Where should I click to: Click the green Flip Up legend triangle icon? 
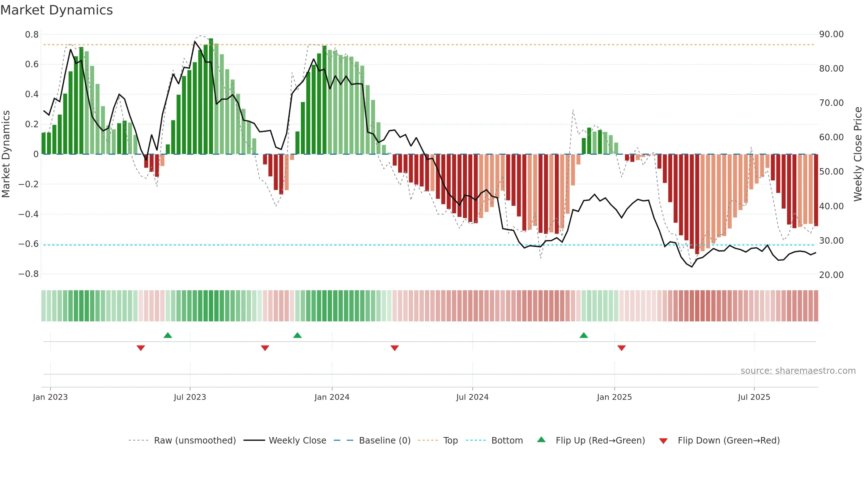(x=541, y=440)
